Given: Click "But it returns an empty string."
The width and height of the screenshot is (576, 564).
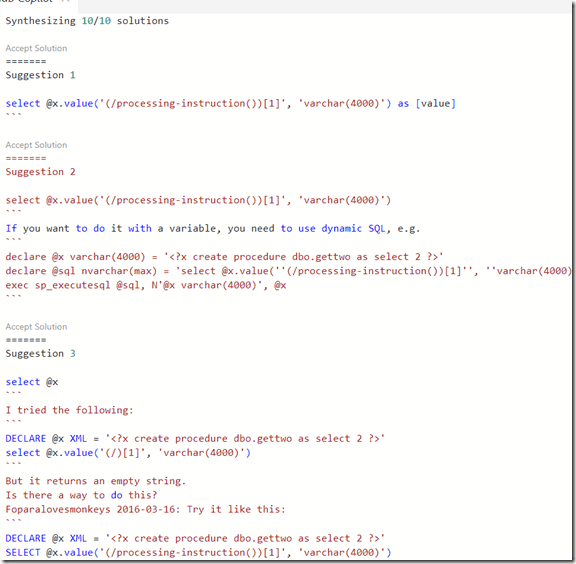Looking at the screenshot, I should click(96, 481).
